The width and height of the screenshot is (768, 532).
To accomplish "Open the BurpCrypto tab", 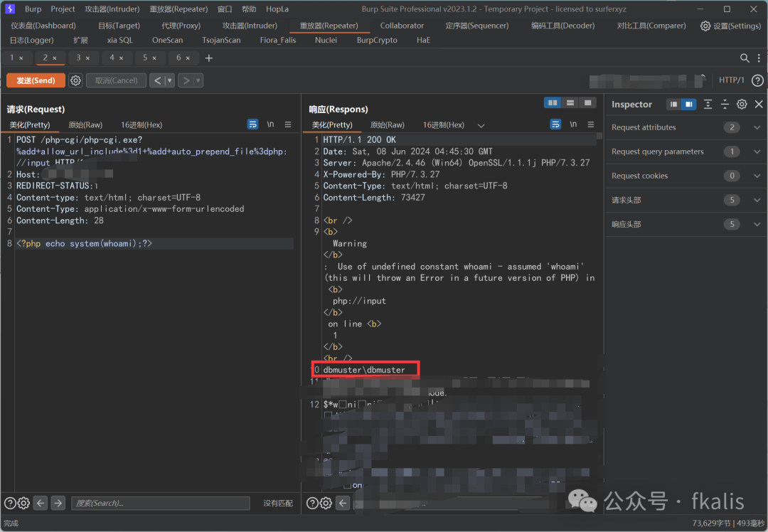I will tap(377, 40).
